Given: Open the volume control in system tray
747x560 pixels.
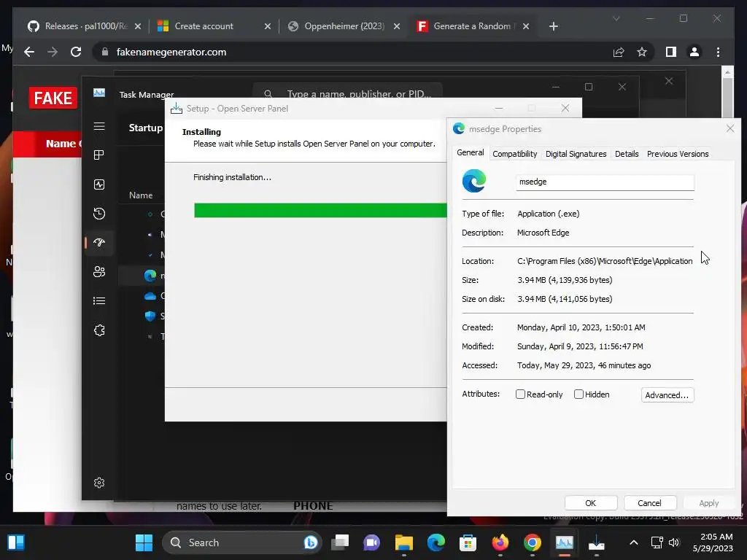Looking at the screenshot, I should [674, 542].
